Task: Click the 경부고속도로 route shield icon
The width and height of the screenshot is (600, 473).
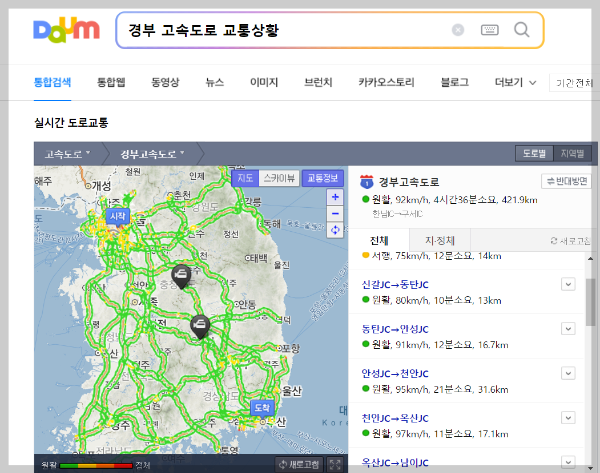Action: (367, 182)
